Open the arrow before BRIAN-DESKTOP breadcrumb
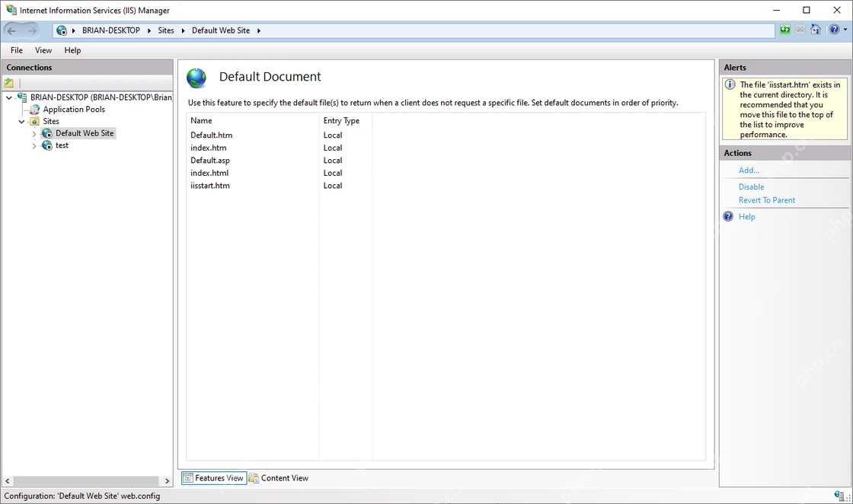 (x=73, y=30)
